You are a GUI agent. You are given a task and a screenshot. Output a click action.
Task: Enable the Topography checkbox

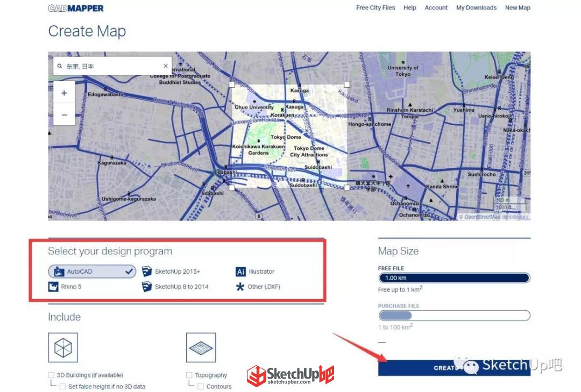pos(189,375)
